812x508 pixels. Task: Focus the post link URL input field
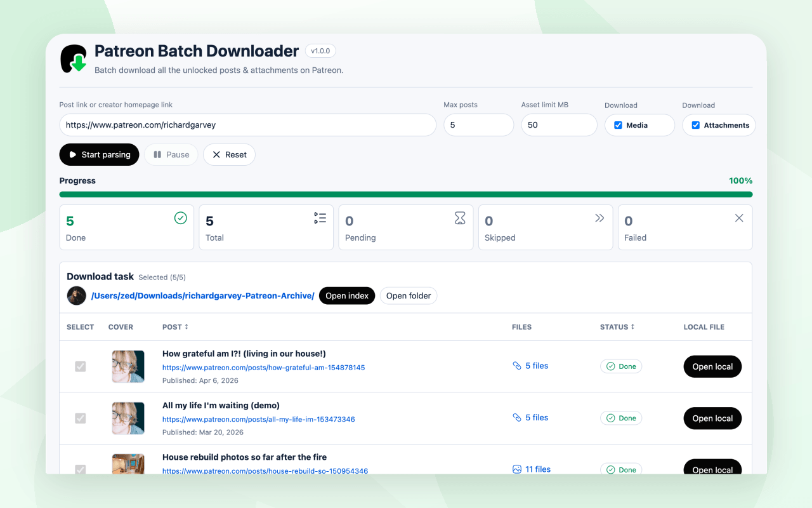248,125
